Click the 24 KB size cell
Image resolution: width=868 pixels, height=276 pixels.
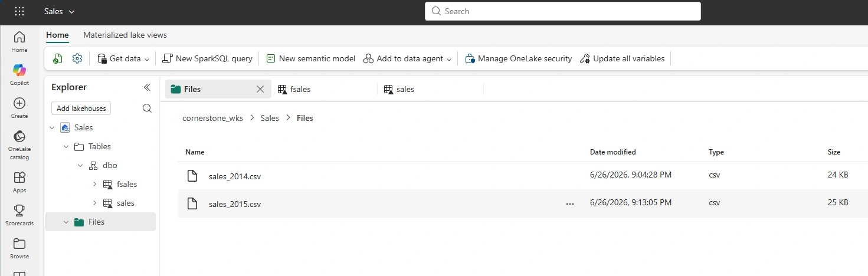pos(838,175)
